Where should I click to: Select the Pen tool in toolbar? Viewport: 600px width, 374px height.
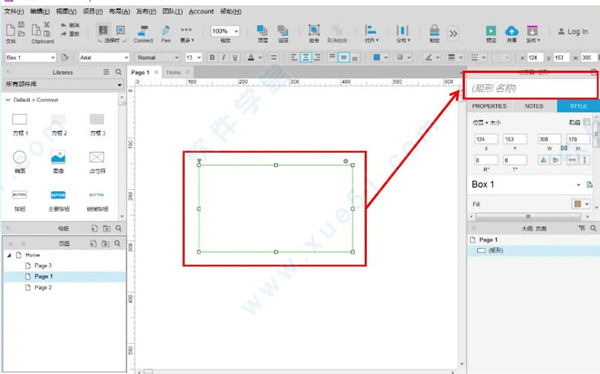(166, 31)
